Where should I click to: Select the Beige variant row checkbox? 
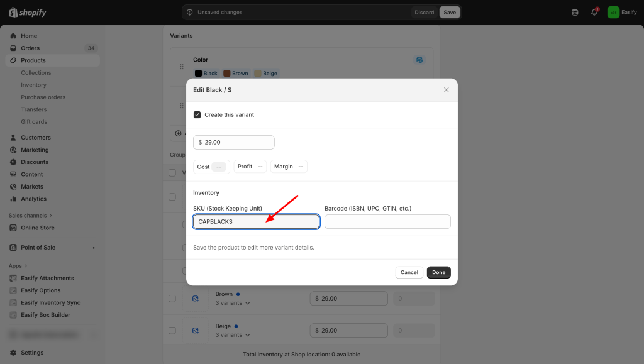(172, 330)
